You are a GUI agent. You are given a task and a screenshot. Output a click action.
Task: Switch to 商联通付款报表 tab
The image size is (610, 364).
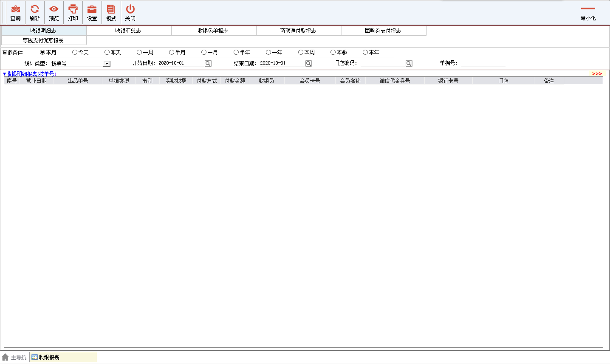(298, 31)
